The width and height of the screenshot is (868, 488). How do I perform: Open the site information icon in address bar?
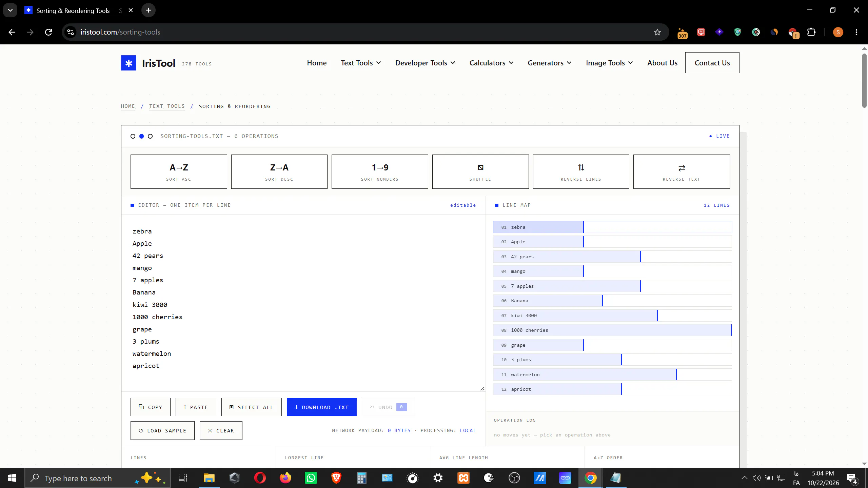71,32
